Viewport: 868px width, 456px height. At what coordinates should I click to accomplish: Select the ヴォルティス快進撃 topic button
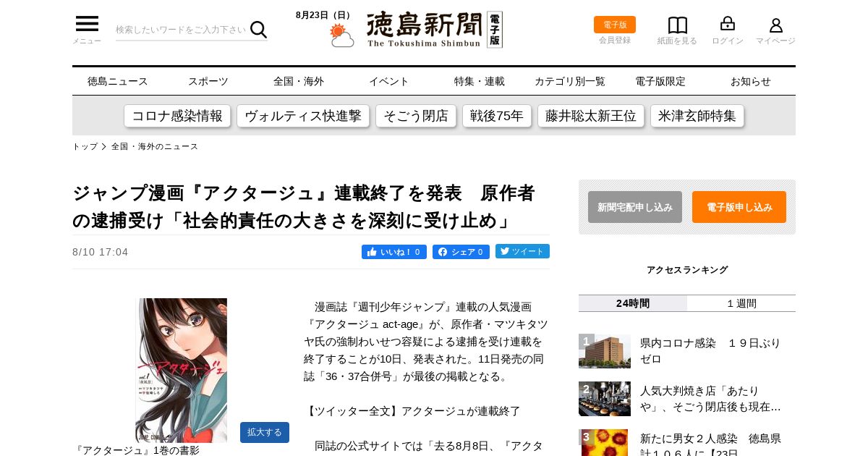pos(303,116)
